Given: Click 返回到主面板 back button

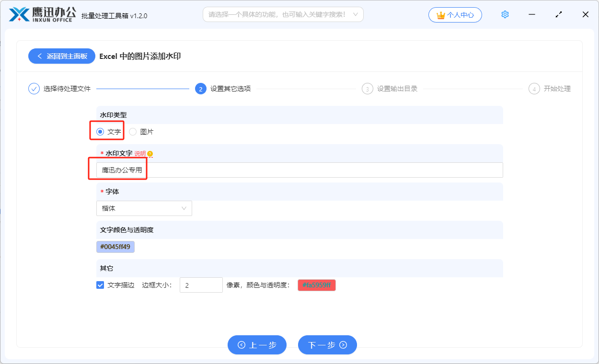Looking at the screenshot, I should 62,56.
